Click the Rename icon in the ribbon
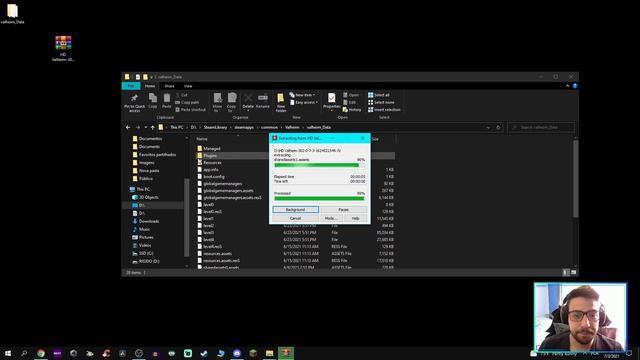Screen dimensions: 640x360 (x=262, y=100)
